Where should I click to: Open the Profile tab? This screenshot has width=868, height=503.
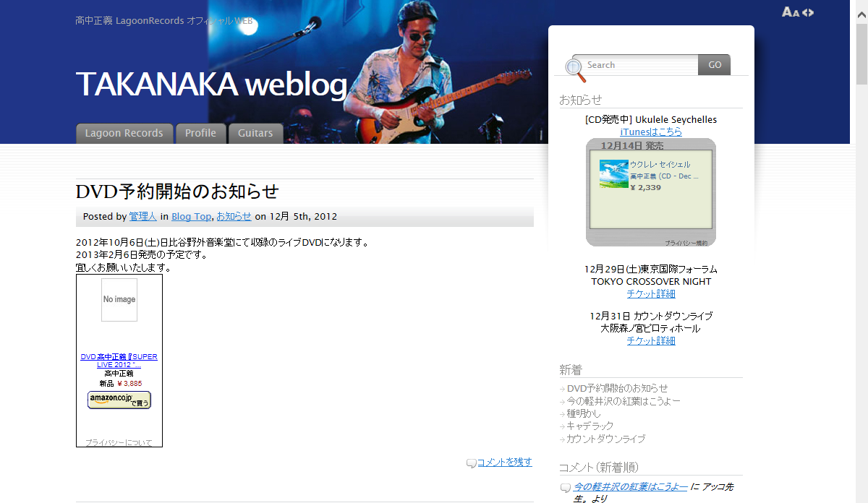200,134
